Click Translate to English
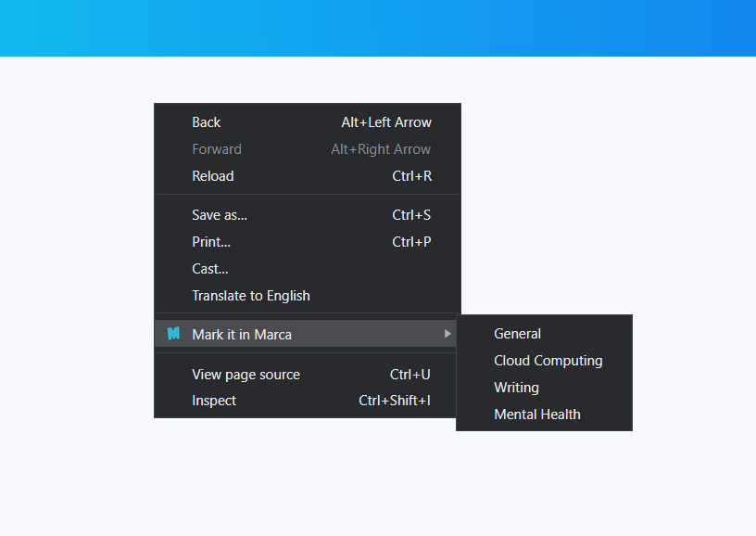This screenshot has height=536, width=756. pos(308,296)
